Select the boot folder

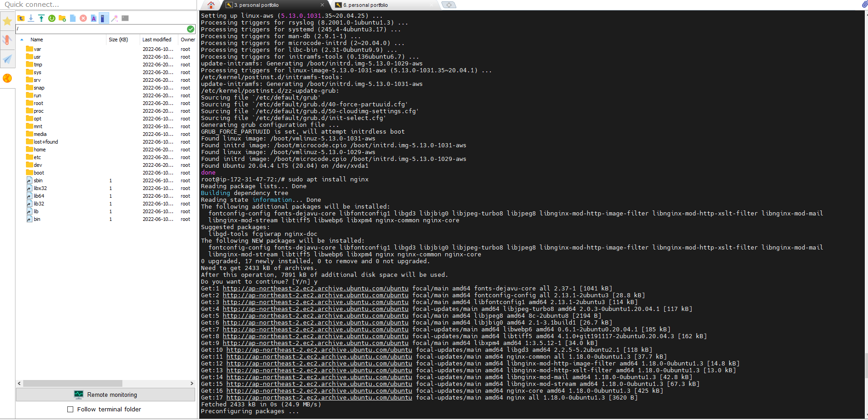39,173
